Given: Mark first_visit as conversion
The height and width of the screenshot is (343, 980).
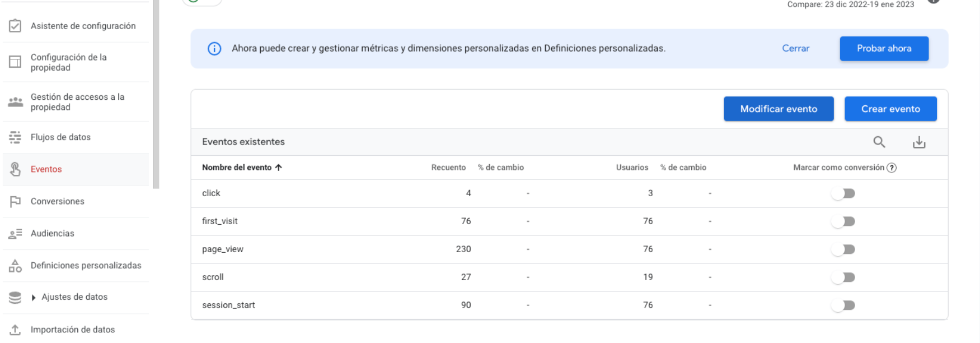Looking at the screenshot, I should [x=843, y=221].
